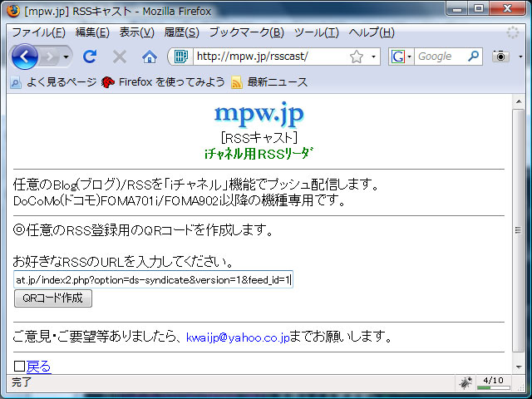Click the 4/10 progress indicator in status bar
532x399 pixels.
[493, 382]
